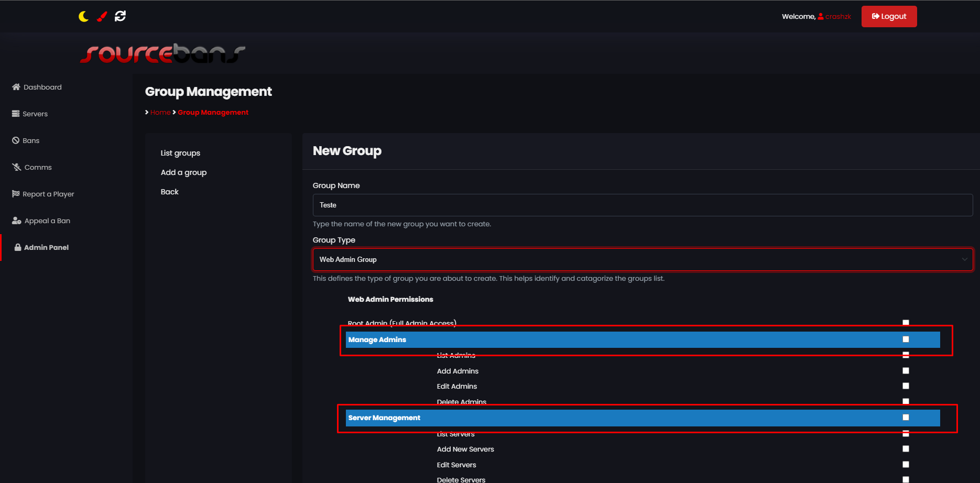Click the Edit Servers label

point(456,465)
